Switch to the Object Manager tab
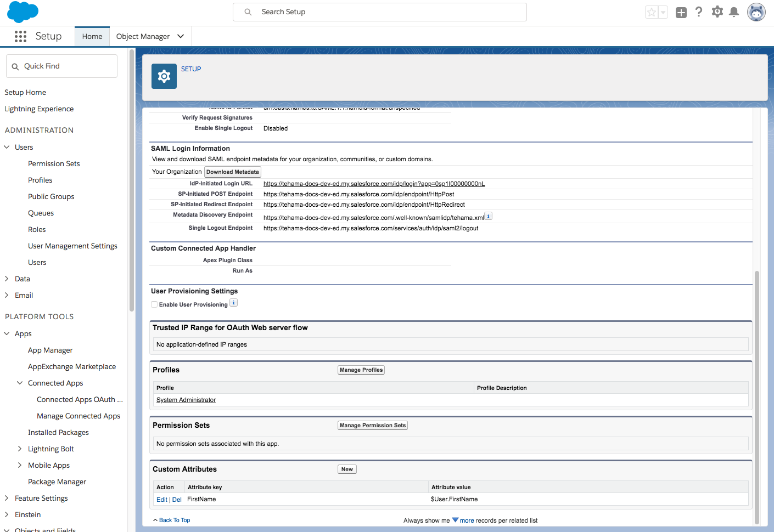 pyautogui.click(x=143, y=36)
